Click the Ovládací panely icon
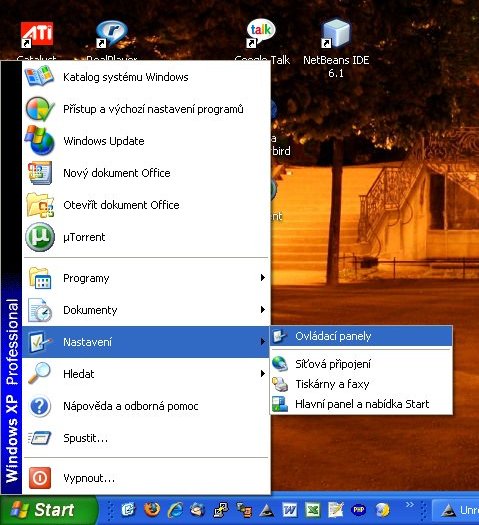The height and width of the screenshot is (525, 479). pyautogui.click(x=280, y=336)
